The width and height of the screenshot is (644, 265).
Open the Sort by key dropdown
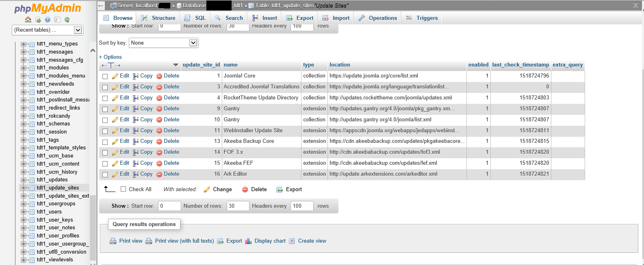coord(163,43)
